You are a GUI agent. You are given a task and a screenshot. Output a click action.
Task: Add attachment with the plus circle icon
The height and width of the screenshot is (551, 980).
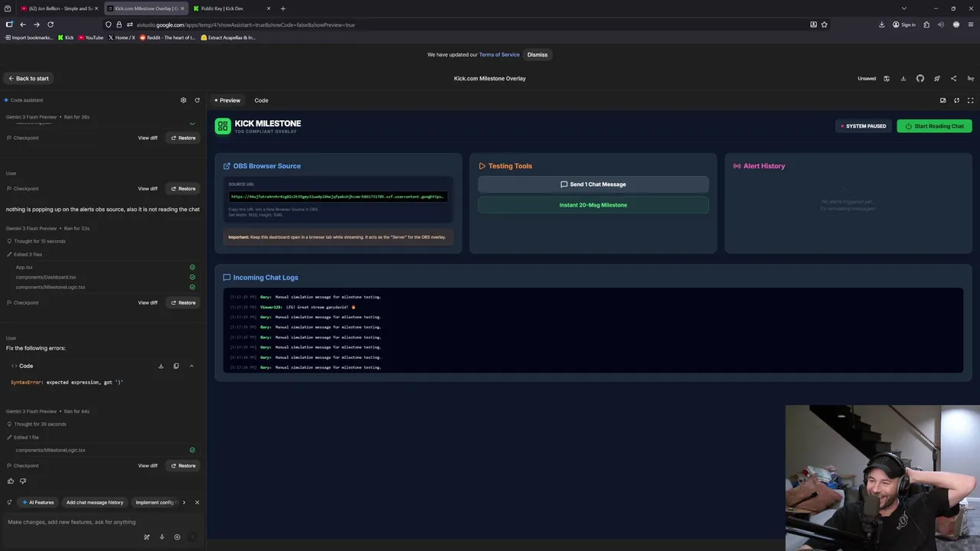tap(177, 537)
